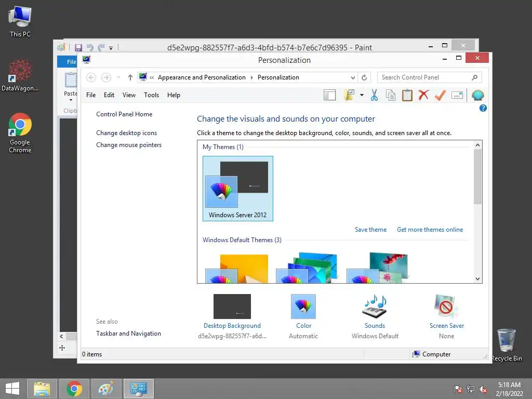Click Paint horizontal scroll left arrow
Viewport: 532px width, 399px height.
62,336
